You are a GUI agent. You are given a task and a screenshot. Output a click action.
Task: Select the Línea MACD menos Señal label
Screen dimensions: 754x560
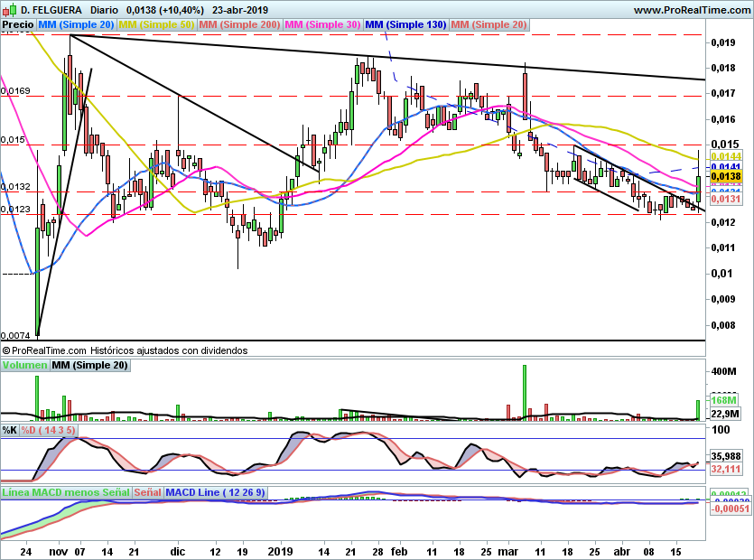click(66, 493)
